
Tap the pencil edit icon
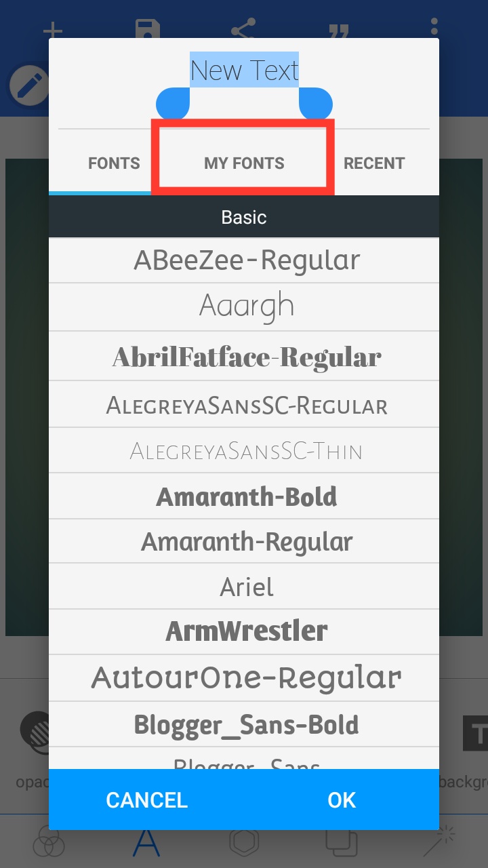(x=28, y=87)
